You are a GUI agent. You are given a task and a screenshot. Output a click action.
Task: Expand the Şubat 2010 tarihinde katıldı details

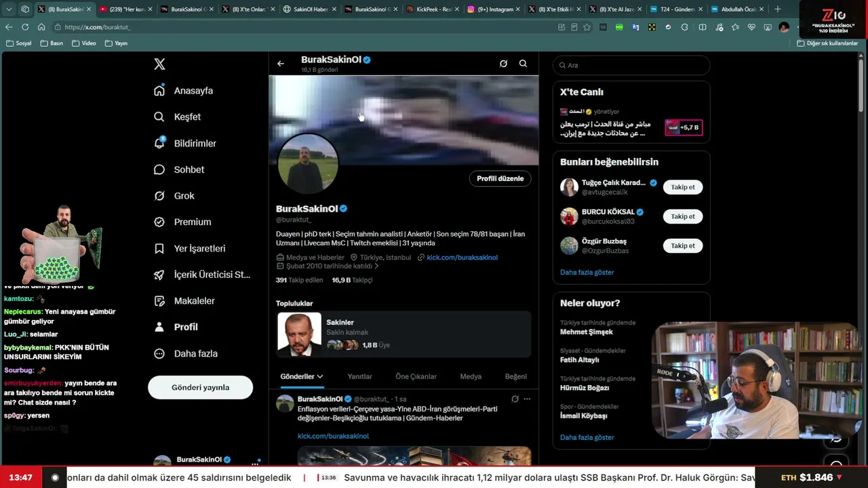(x=328, y=266)
